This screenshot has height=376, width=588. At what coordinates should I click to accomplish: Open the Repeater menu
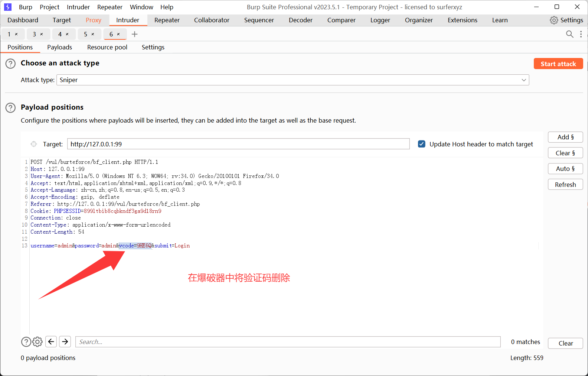110,7
